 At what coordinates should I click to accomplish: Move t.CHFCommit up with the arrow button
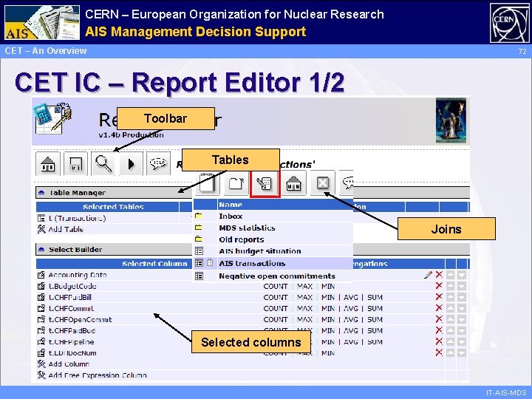tap(450, 308)
